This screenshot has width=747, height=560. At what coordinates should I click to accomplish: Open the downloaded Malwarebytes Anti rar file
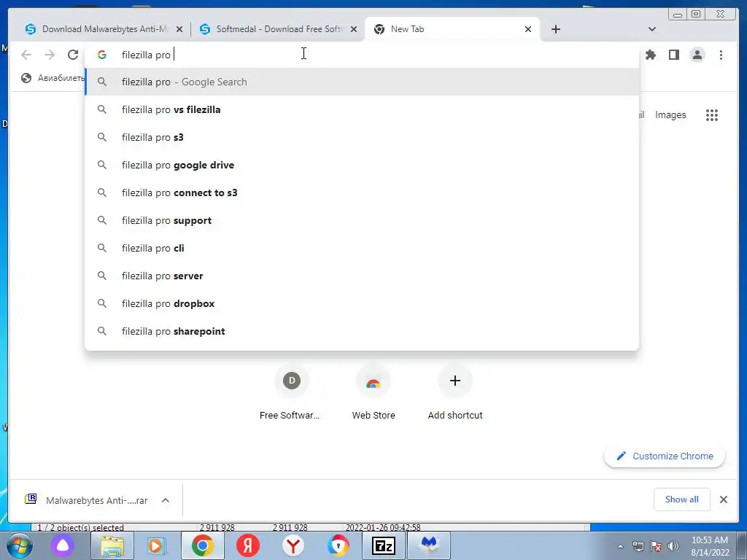click(x=88, y=500)
